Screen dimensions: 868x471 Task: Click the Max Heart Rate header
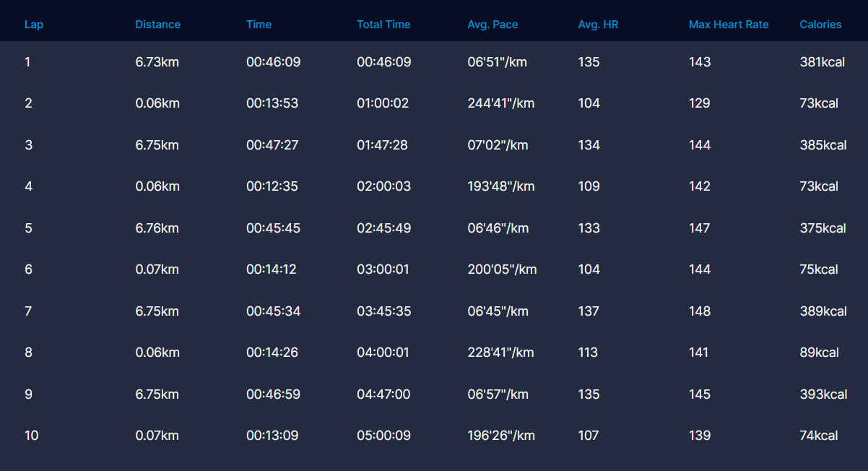coord(729,25)
